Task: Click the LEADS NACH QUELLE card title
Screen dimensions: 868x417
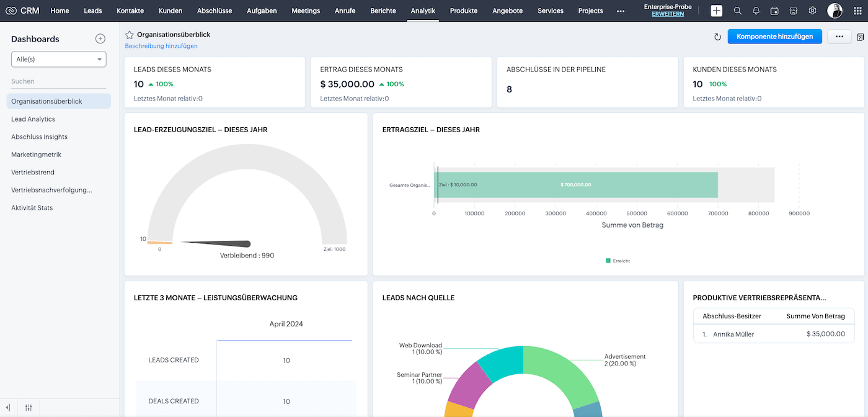Action: pyautogui.click(x=418, y=298)
